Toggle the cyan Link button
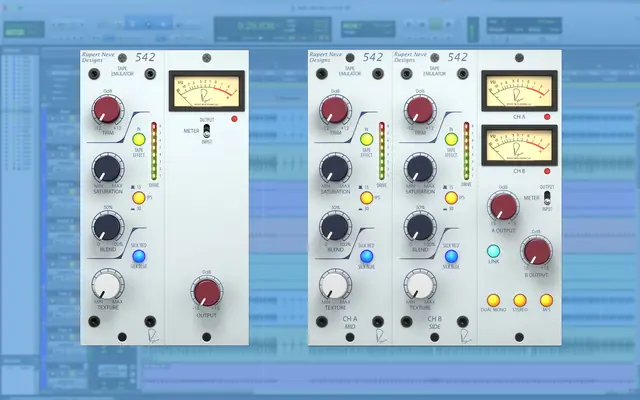The height and width of the screenshot is (400, 640). tap(493, 251)
